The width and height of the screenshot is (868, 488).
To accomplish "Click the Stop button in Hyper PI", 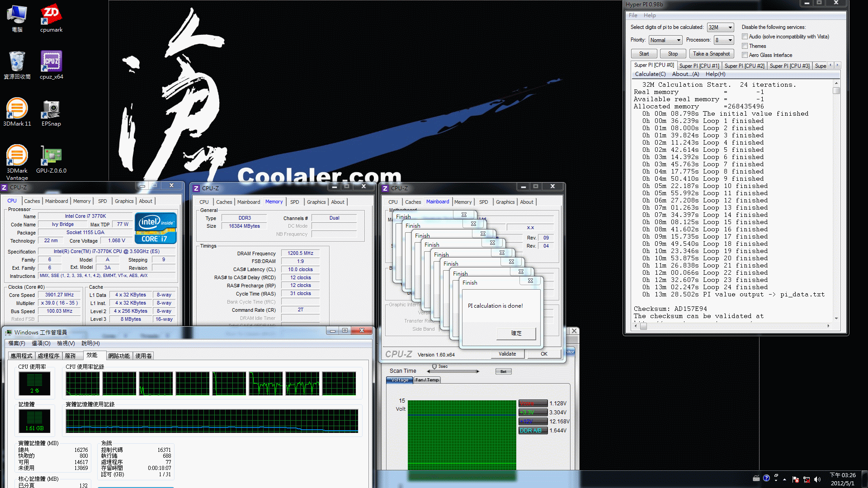I will coord(673,54).
